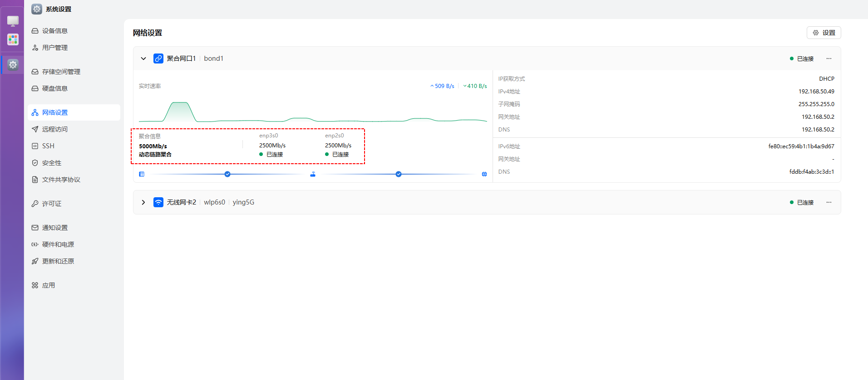Click the 设置 button at top right
This screenshot has width=868, height=380.
pos(824,33)
